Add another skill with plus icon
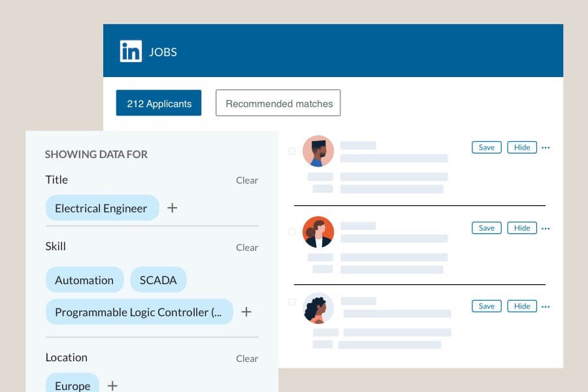588x392 pixels. [246, 312]
